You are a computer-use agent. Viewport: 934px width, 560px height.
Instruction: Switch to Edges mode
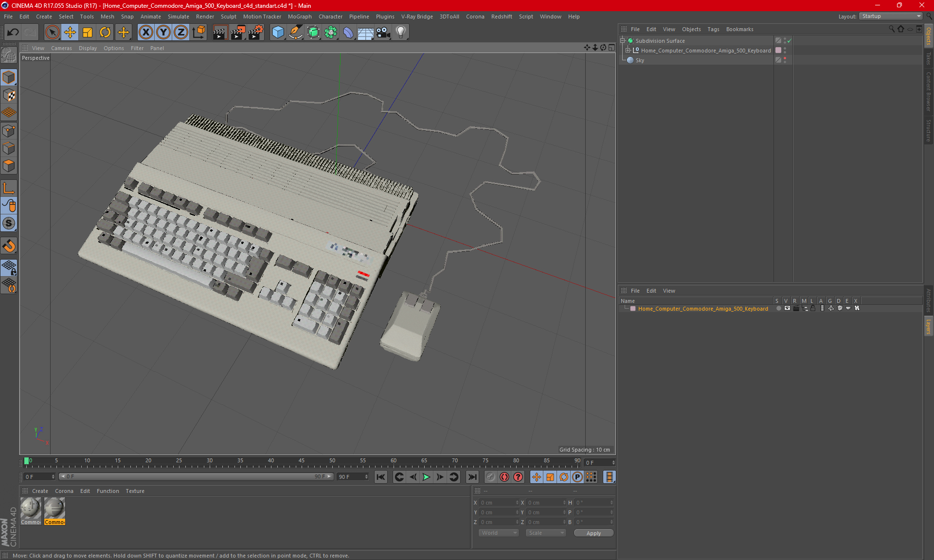pyautogui.click(x=9, y=148)
